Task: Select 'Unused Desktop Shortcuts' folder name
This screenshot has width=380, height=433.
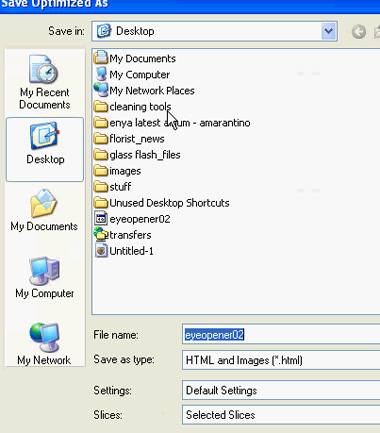Action: point(169,203)
